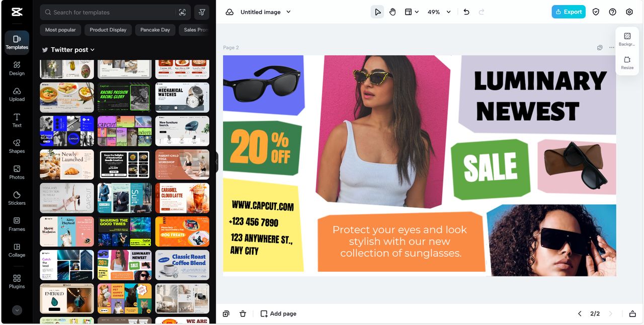Activate the hand pan tool
The height and width of the screenshot is (325, 644).
pyautogui.click(x=392, y=12)
